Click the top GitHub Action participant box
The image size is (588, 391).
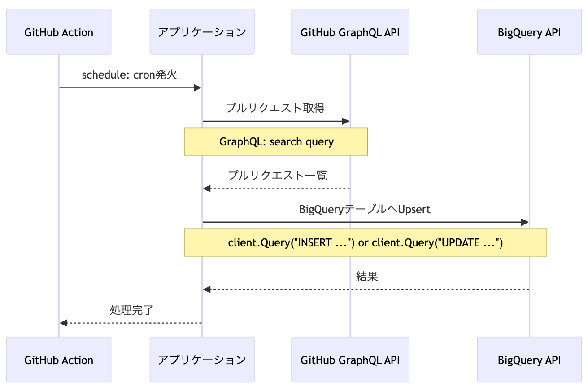(x=59, y=32)
